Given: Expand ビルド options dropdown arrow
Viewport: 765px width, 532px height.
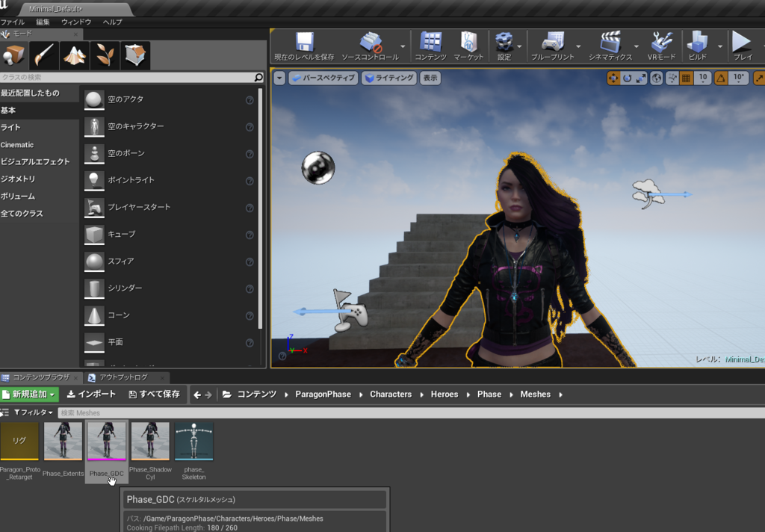Looking at the screenshot, I should pyautogui.click(x=719, y=46).
